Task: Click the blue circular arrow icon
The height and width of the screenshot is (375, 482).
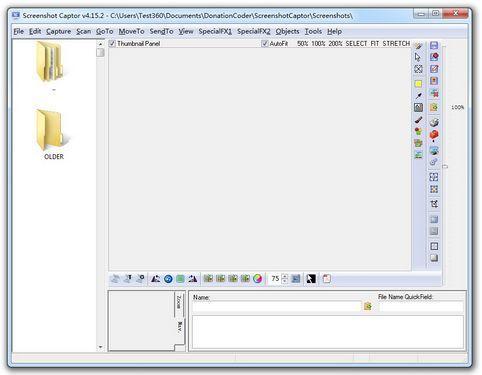Action: [168, 279]
